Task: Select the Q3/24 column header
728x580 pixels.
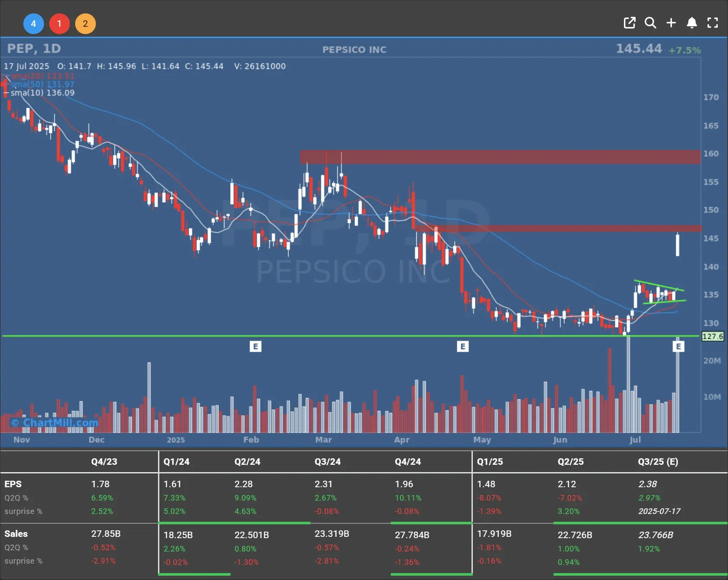Action: pos(328,462)
